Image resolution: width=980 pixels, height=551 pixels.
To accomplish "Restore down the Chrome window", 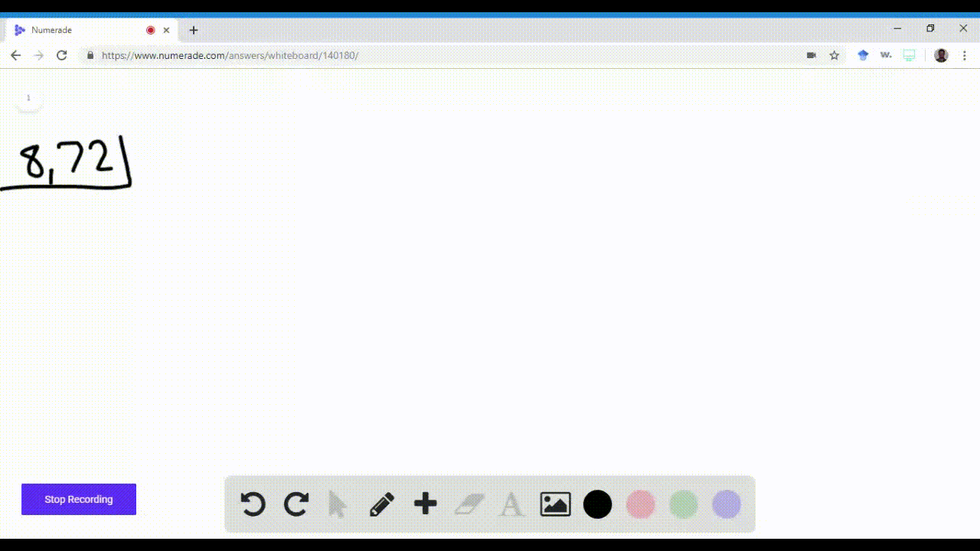I will (930, 28).
